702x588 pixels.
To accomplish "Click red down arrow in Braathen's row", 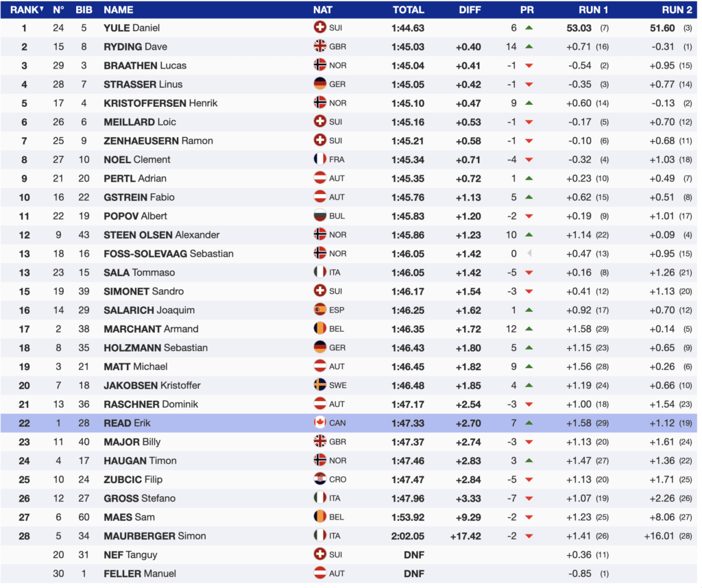I will coord(529,66).
